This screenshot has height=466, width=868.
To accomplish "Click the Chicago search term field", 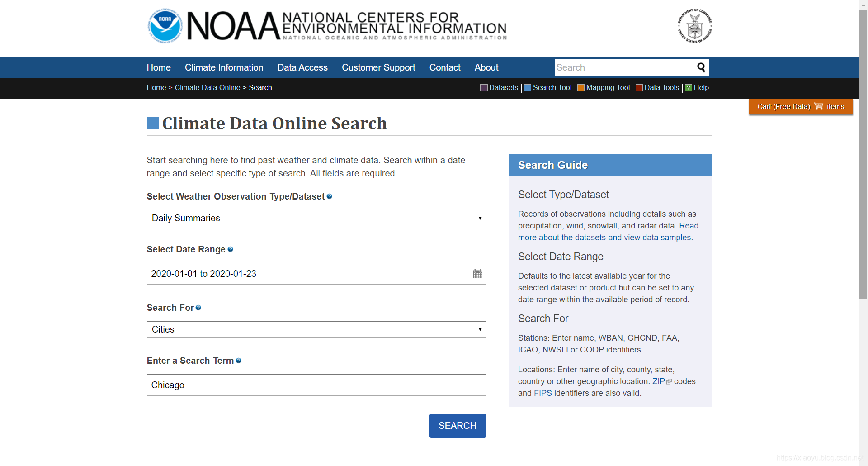I will (x=316, y=385).
